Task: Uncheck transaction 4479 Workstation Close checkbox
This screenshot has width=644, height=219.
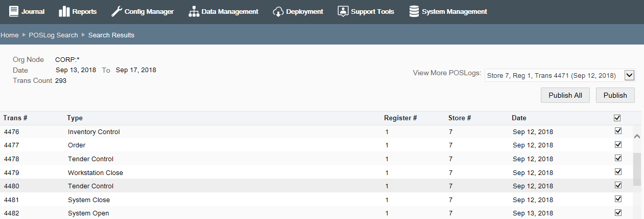Action: coord(618,171)
